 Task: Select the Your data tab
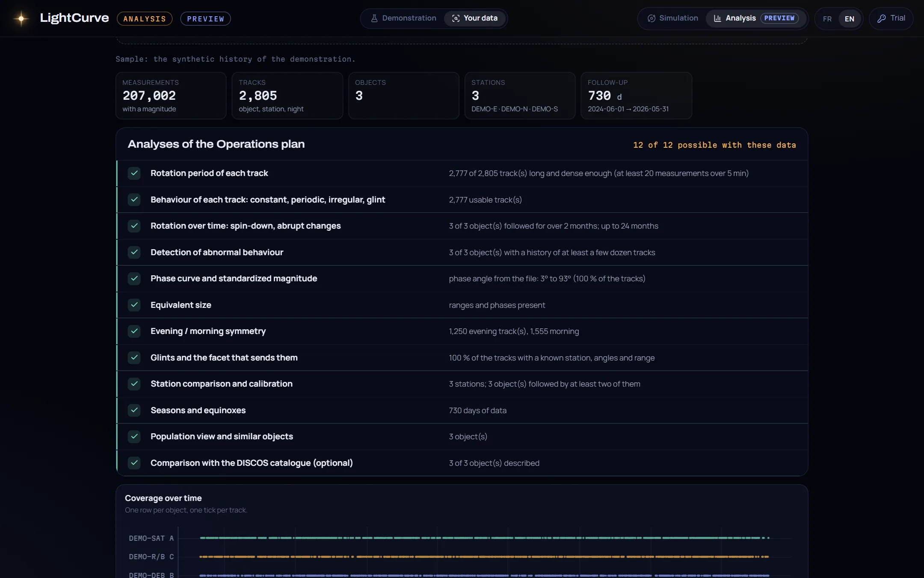coord(475,18)
